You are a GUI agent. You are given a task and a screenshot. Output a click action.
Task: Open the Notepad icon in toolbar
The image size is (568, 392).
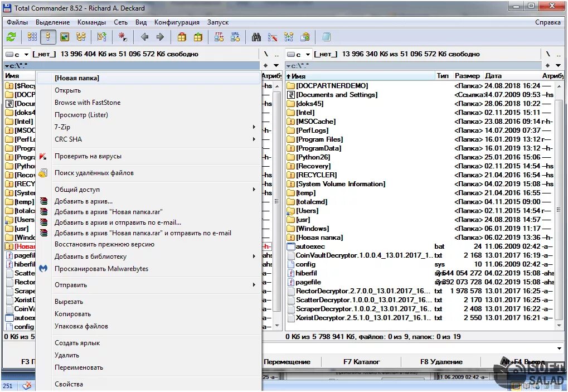327,37
